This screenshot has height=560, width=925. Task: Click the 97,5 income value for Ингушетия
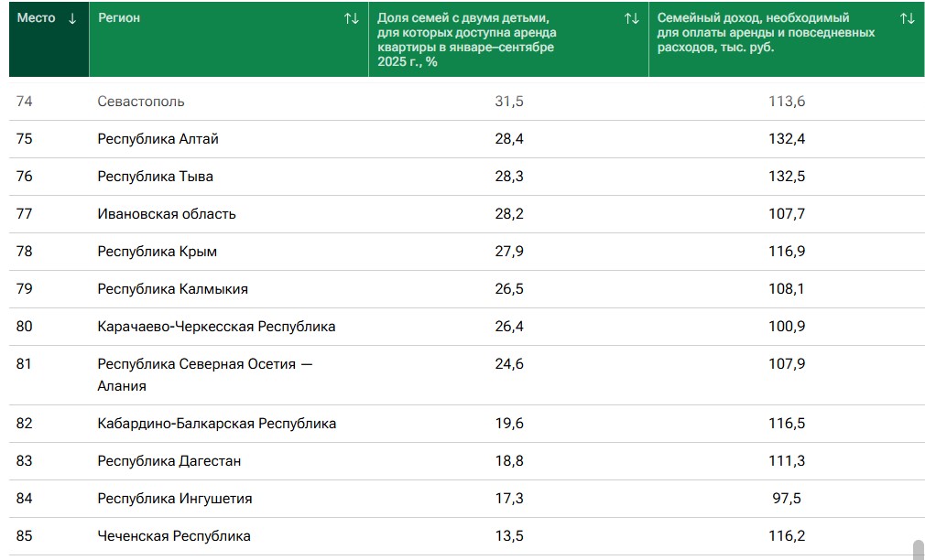(787, 499)
